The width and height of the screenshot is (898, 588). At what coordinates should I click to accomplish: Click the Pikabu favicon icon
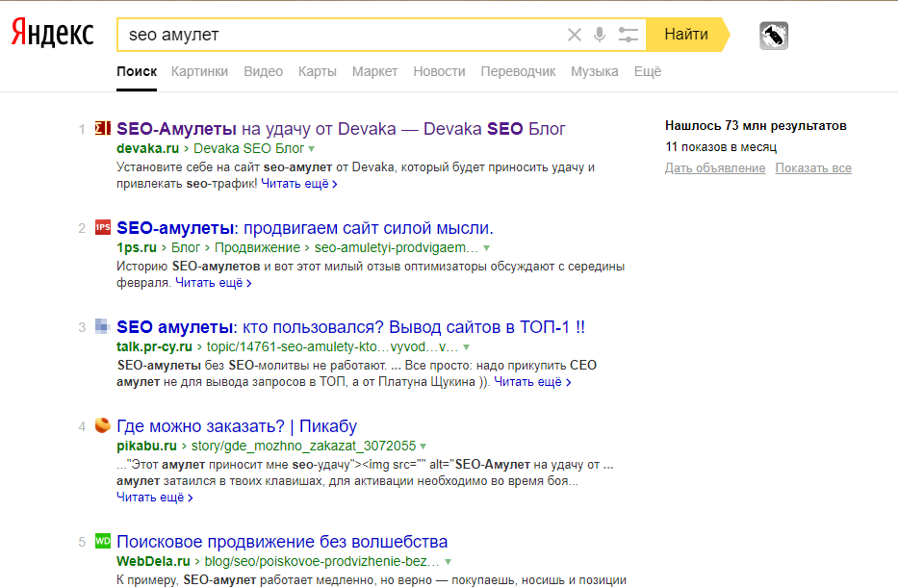click(103, 425)
